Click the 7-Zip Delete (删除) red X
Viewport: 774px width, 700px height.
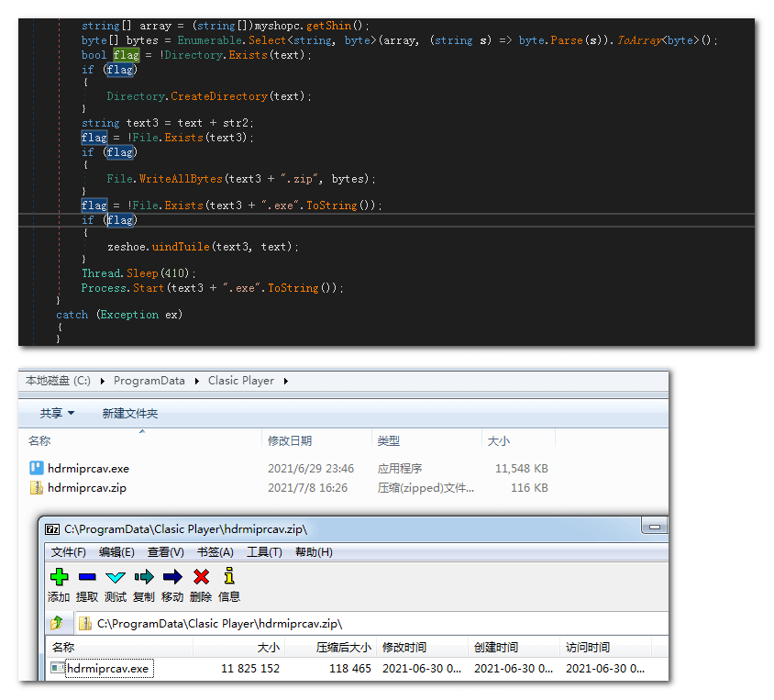(x=201, y=585)
